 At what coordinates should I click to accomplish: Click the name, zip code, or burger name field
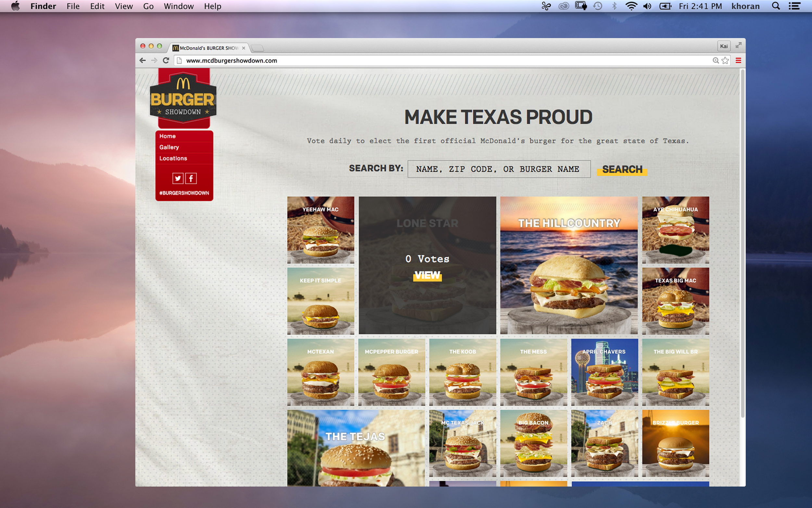point(499,169)
